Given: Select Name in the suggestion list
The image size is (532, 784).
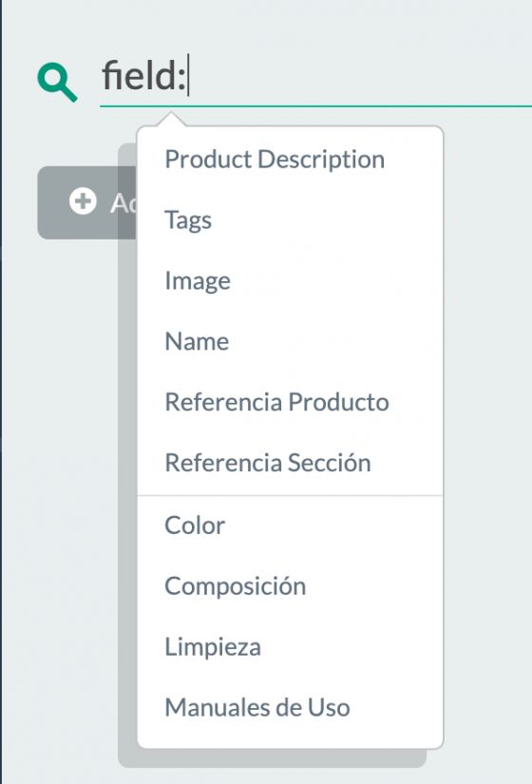Looking at the screenshot, I should [x=197, y=341].
